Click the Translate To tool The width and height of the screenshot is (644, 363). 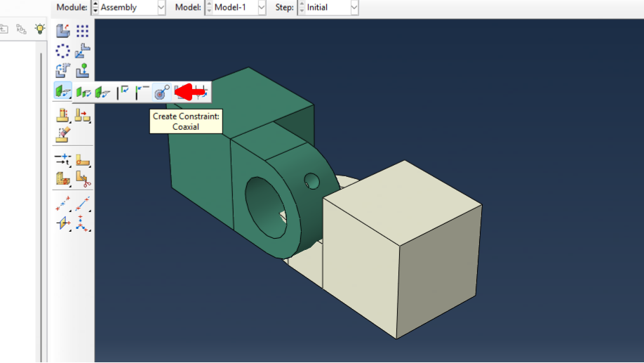83,70
